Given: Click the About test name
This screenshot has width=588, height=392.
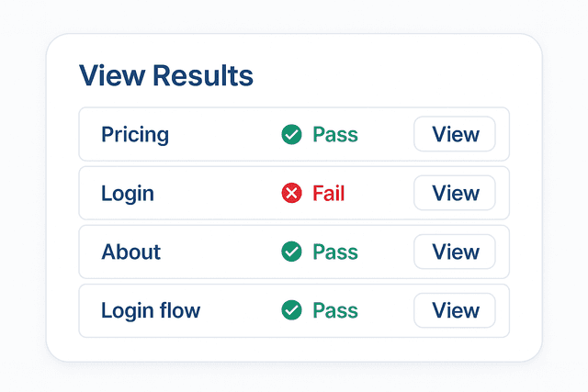Looking at the screenshot, I should click(x=131, y=252).
